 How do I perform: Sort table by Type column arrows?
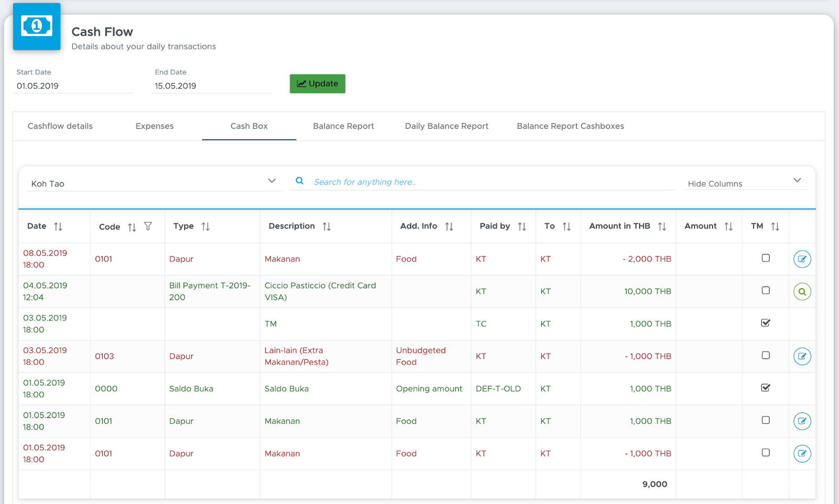(206, 226)
